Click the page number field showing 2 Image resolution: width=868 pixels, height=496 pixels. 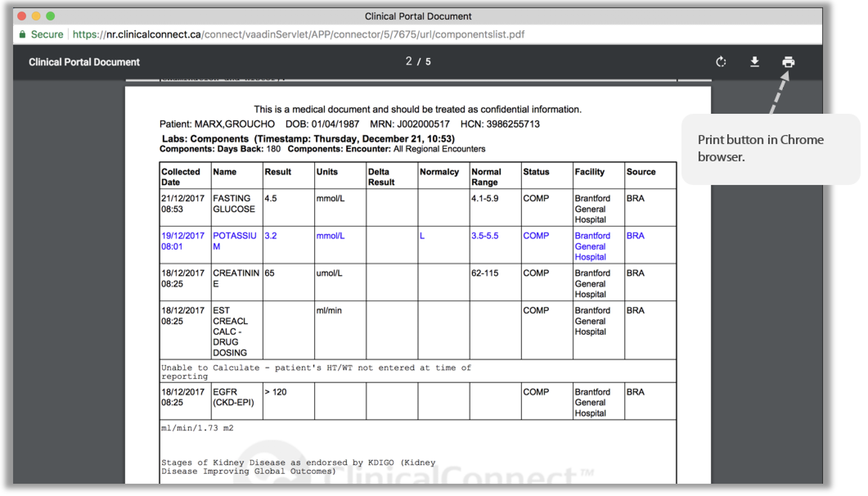tap(409, 61)
